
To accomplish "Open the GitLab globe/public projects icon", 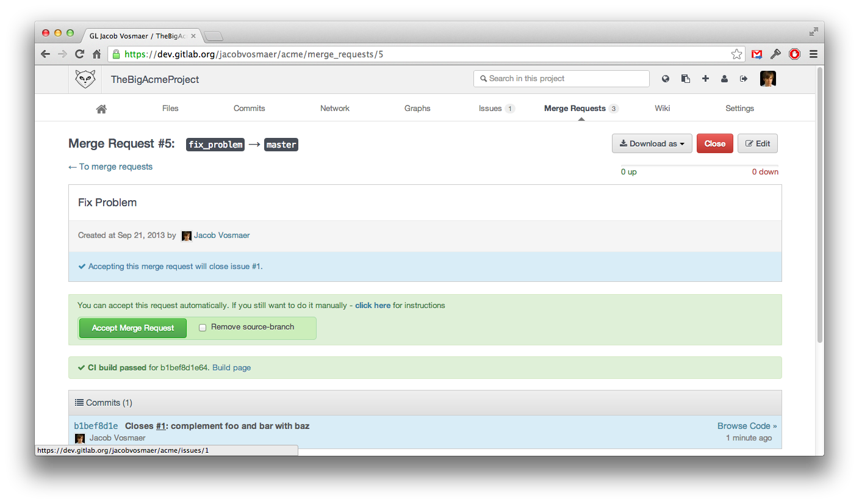I will 666,78.
